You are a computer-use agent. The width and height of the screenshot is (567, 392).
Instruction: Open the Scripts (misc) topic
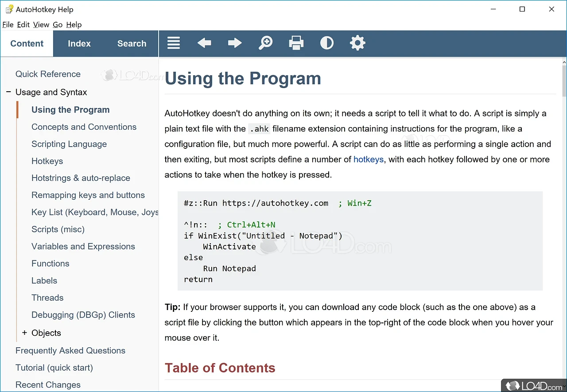58,229
